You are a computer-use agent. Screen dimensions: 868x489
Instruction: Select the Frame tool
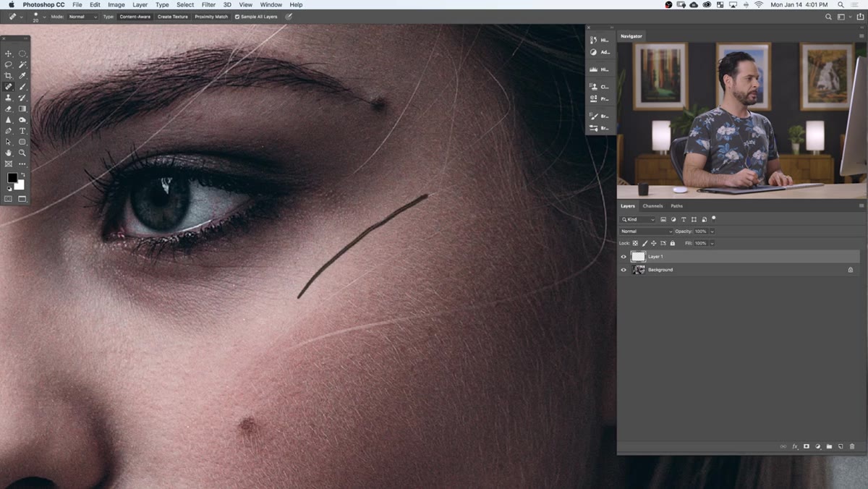click(9, 164)
